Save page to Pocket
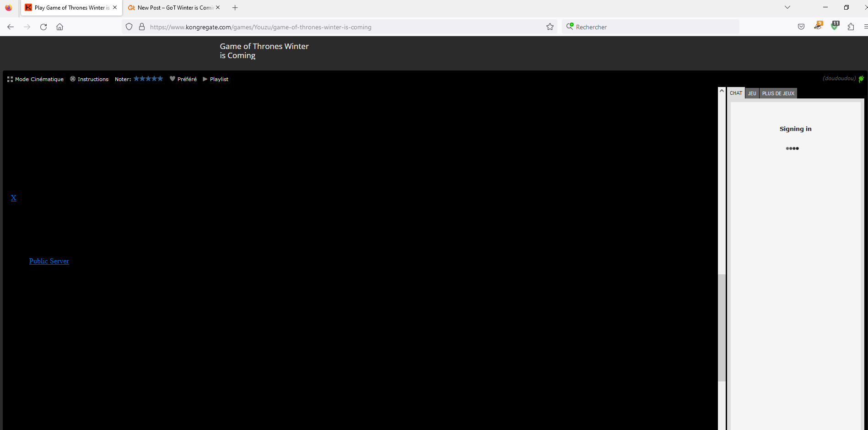 coord(801,27)
